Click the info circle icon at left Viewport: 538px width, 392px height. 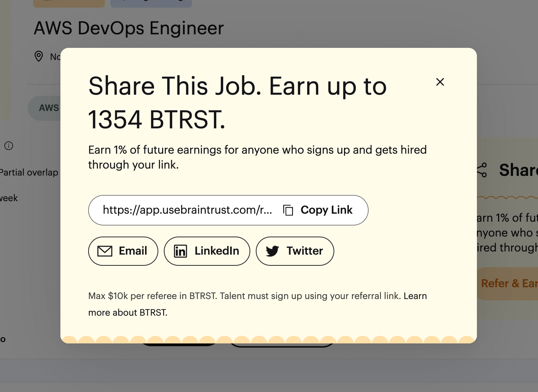tap(9, 146)
